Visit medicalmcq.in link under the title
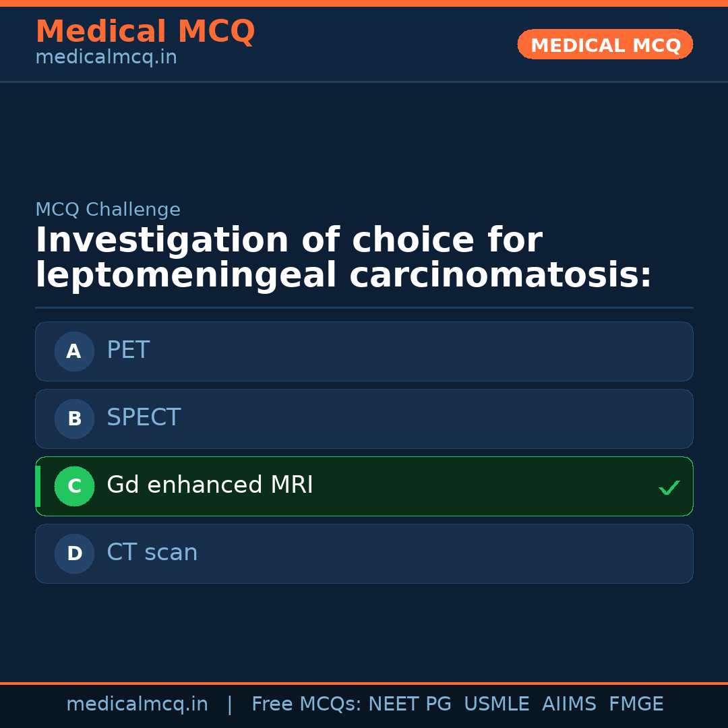 (106, 58)
